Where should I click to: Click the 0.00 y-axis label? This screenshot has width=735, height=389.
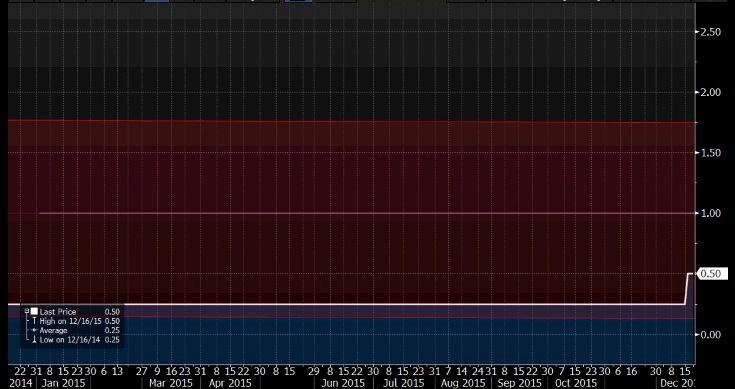pyautogui.click(x=710, y=334)
